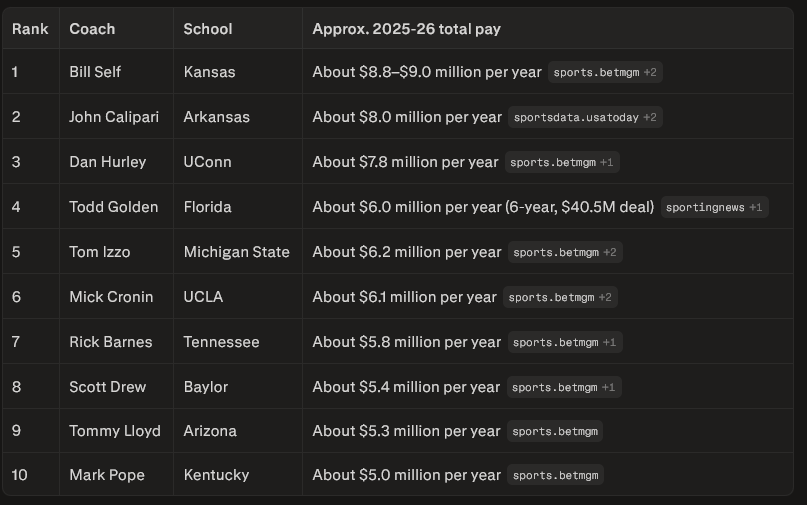Open the citation chip in Tom Izzo's row
The width and height of the screenshot is (807, 505).
coord(565,252)
